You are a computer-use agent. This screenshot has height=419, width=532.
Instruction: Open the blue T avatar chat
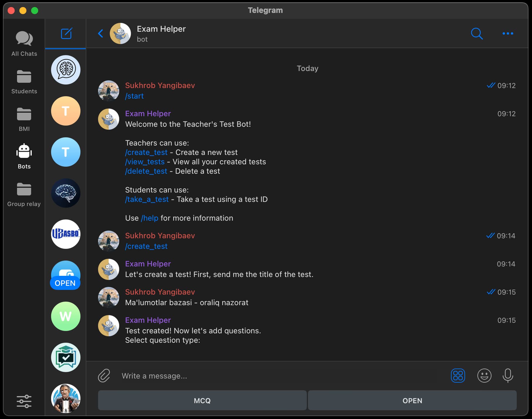click(x=66, y=152)
